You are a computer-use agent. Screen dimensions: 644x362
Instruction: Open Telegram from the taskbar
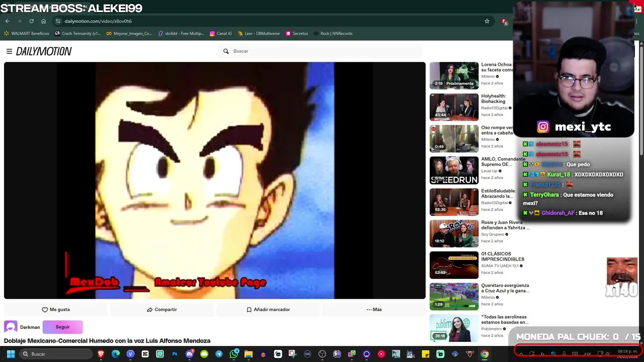click(219, 354)
